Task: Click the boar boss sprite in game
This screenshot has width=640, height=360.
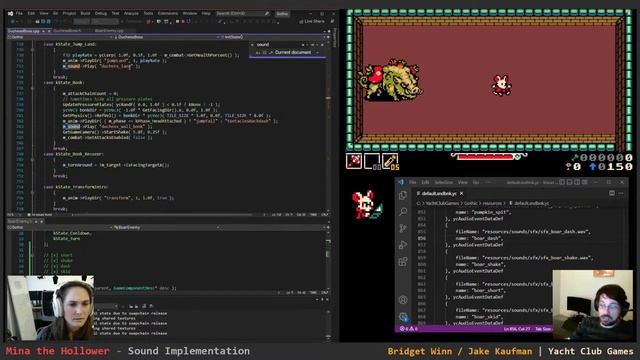Action: 390,79
